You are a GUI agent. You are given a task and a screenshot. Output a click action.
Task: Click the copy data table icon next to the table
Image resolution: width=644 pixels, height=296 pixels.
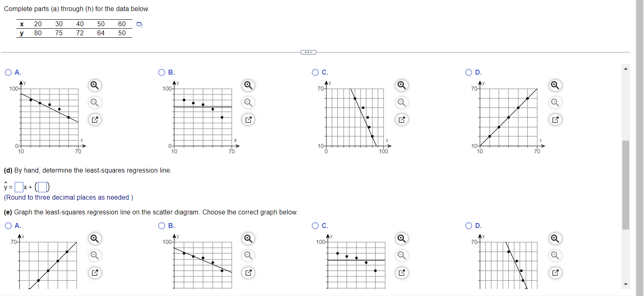140,25
